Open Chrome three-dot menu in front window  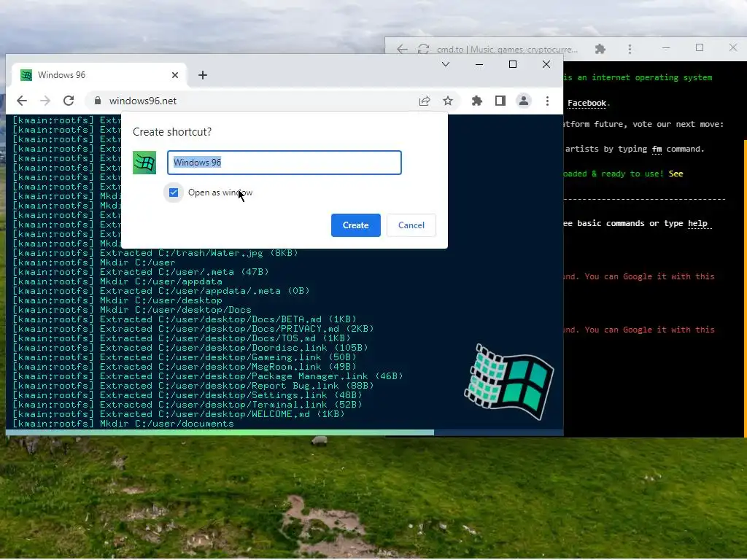coord(547,101)
